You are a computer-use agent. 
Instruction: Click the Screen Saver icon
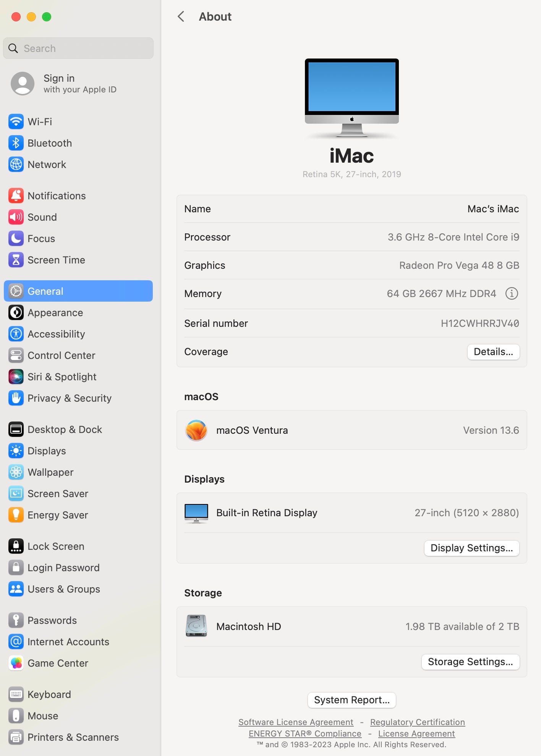pyautogui.click(x=16, y=494)
